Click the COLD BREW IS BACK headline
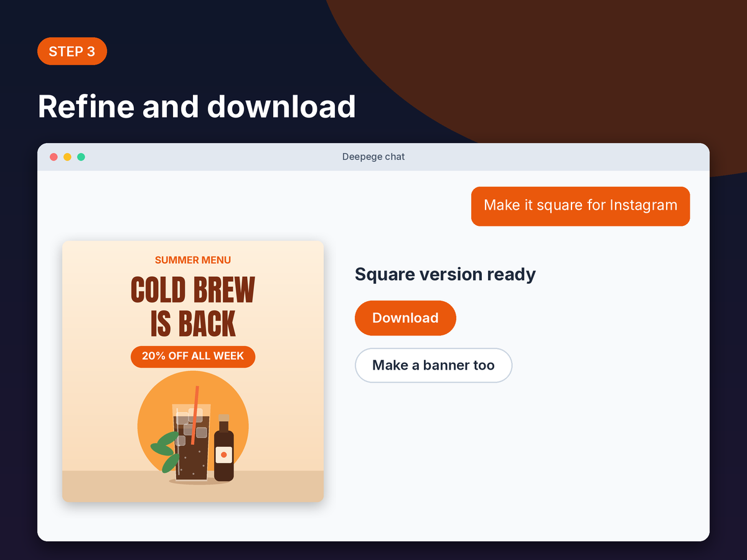The image size is (747, 560). [x=193, y=307]
